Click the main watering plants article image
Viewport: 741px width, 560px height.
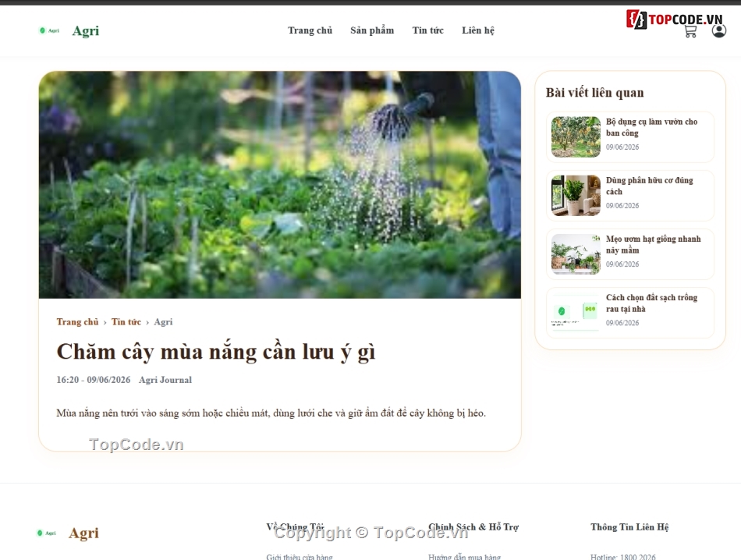tap(280, 185)
